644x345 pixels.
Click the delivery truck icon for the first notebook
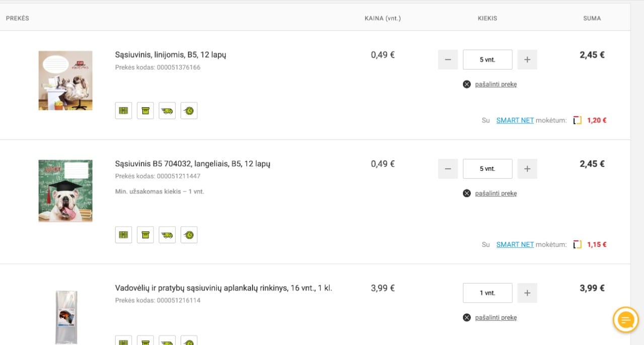pyautogui.click(x=167, y=111)
